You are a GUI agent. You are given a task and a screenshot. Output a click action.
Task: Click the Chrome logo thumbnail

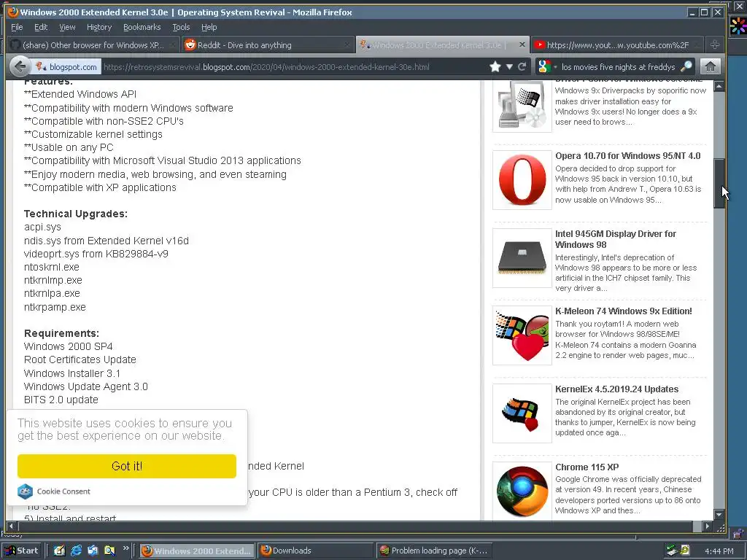tap(522, 491)
